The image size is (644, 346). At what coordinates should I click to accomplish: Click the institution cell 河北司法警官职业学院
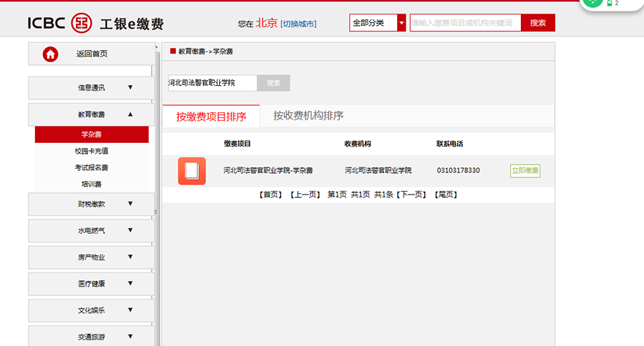pos(378,170)
